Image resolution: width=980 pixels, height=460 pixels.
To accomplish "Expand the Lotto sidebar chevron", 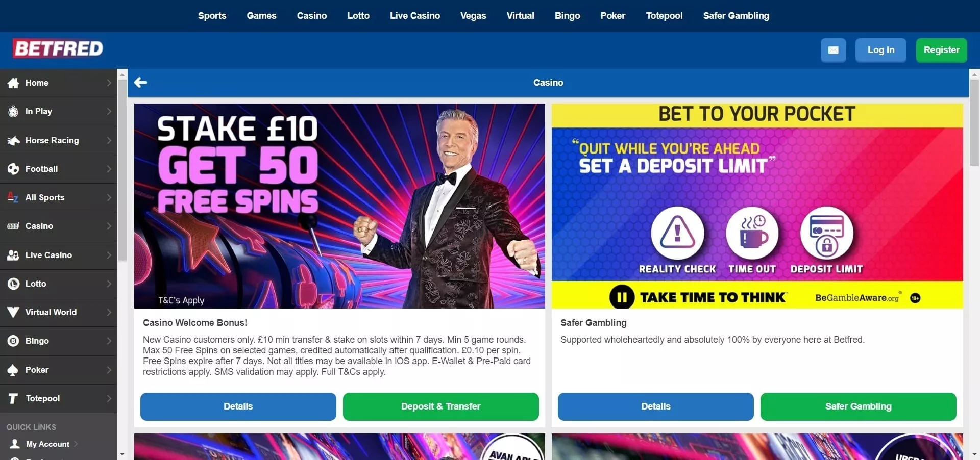I will 109,284.
